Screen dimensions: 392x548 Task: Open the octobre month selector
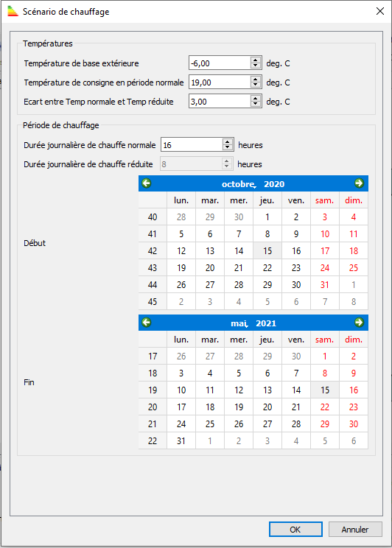click(x=239, y=184)
